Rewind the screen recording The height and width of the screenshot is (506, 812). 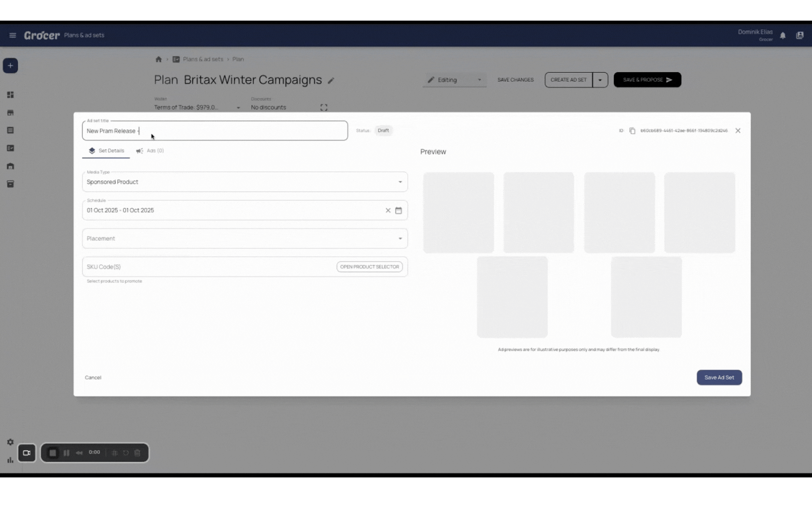coord(79,453)
